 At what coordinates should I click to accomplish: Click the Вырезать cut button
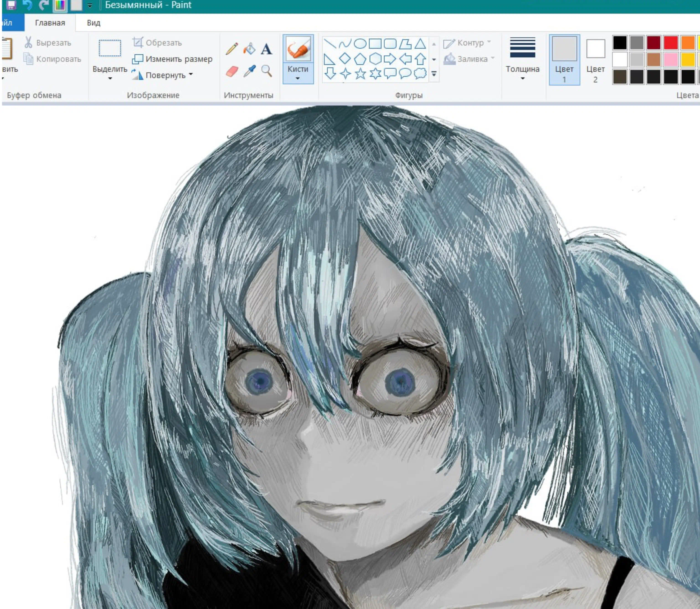(x=48, y=42)
